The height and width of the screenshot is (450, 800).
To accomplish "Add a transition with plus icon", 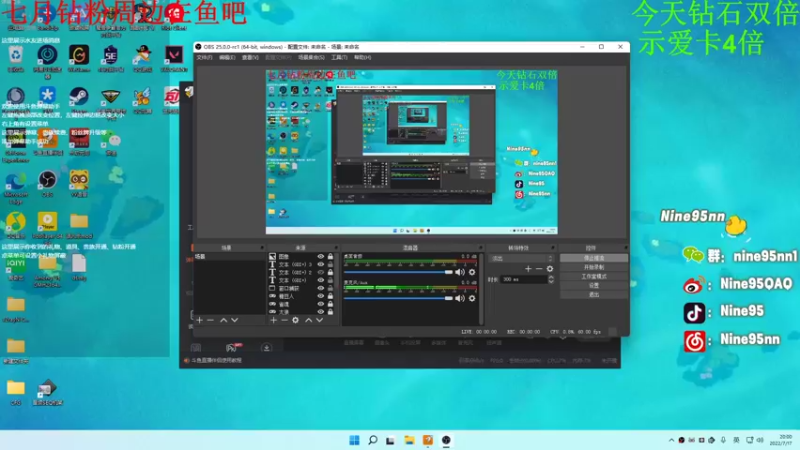I will click(x=528, y=268).
